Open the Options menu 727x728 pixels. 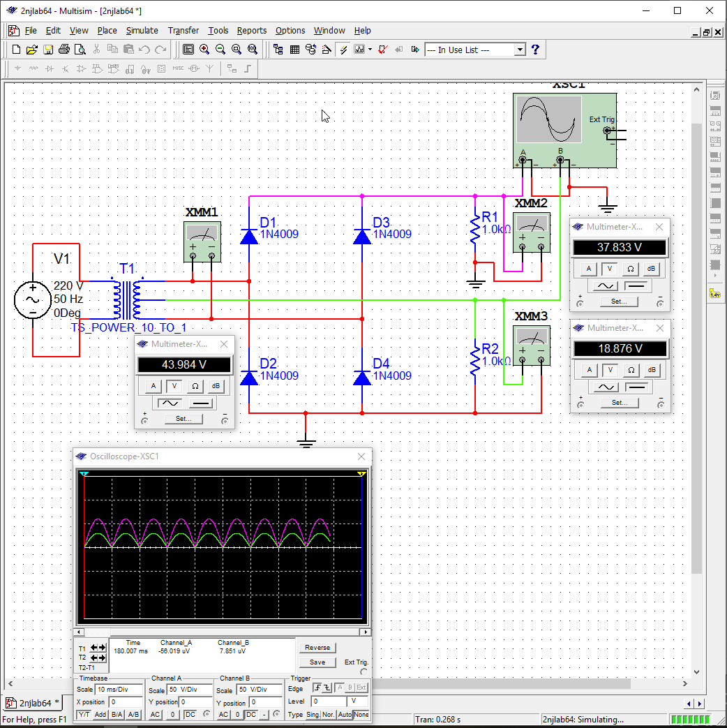pos(290,31)
